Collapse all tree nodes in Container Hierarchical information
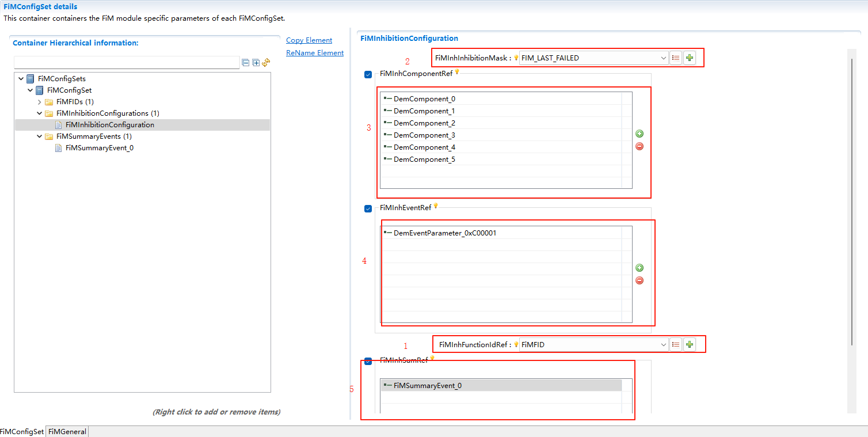This screenshot has width=868, height=437. coord(246,62)
